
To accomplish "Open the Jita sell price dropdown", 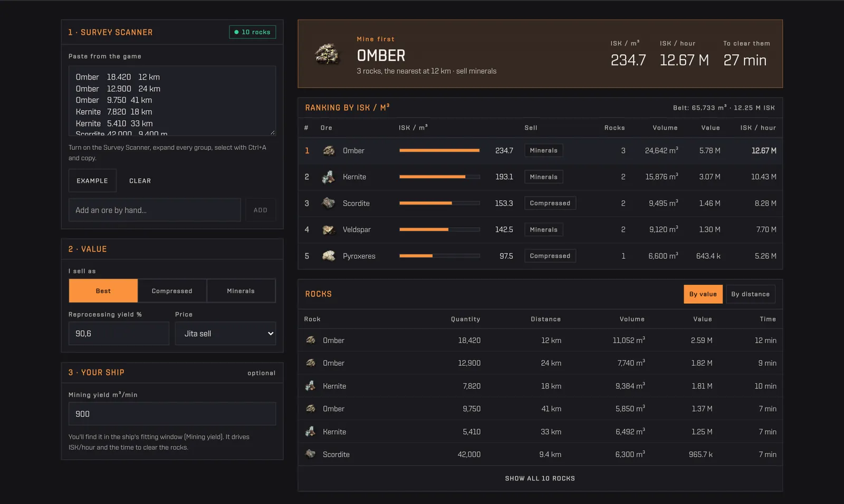I will coord(225,334).
